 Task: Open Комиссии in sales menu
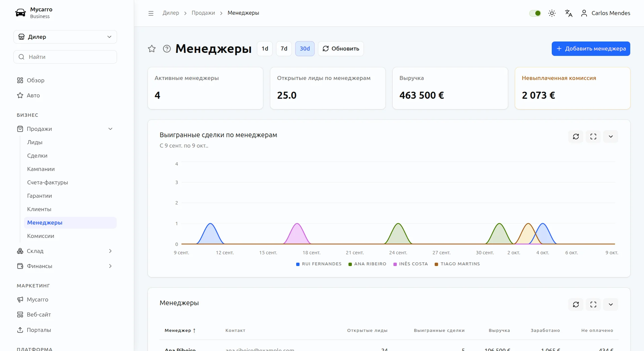coord(70,236)
